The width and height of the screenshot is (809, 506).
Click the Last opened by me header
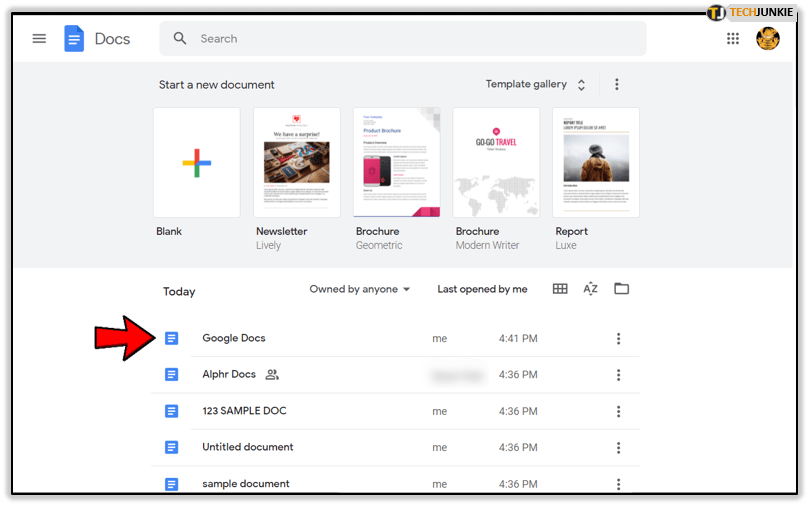coord(482,289)
